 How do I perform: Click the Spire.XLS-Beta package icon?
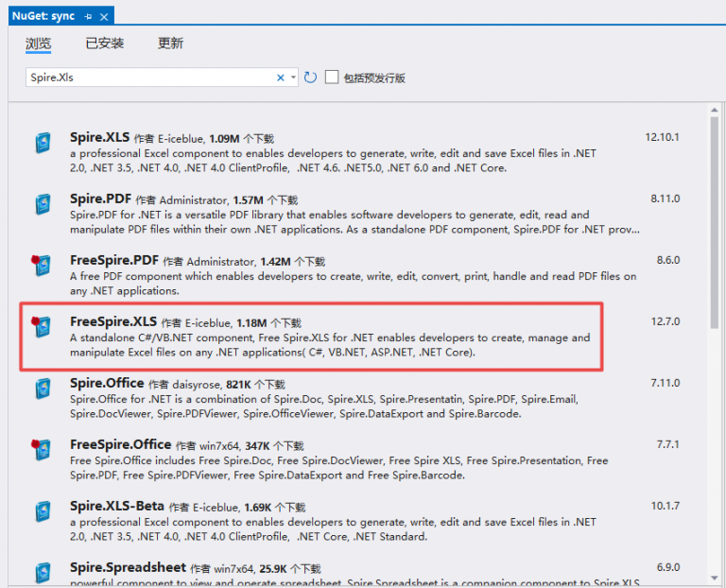[x=43, y=511]
